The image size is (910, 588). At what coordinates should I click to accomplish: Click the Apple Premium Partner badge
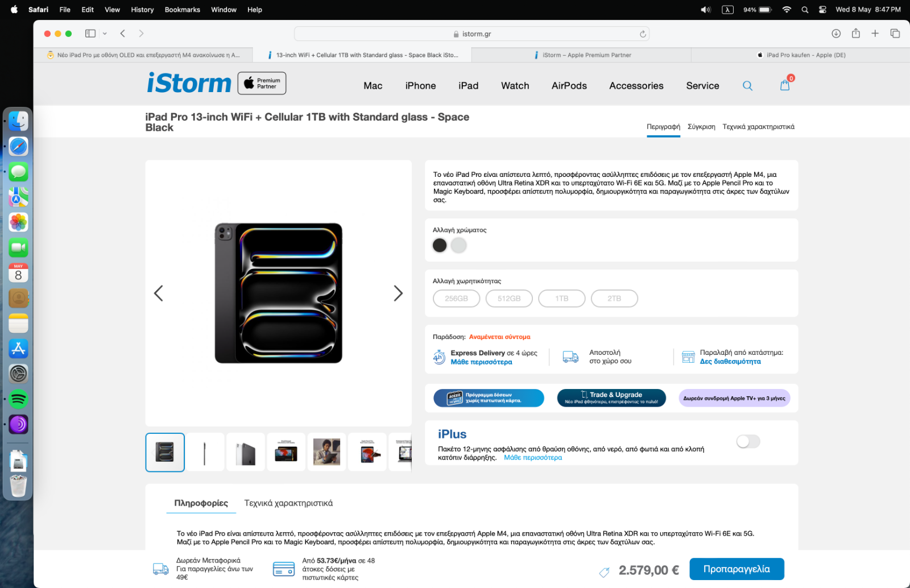[x=262, y=83]
